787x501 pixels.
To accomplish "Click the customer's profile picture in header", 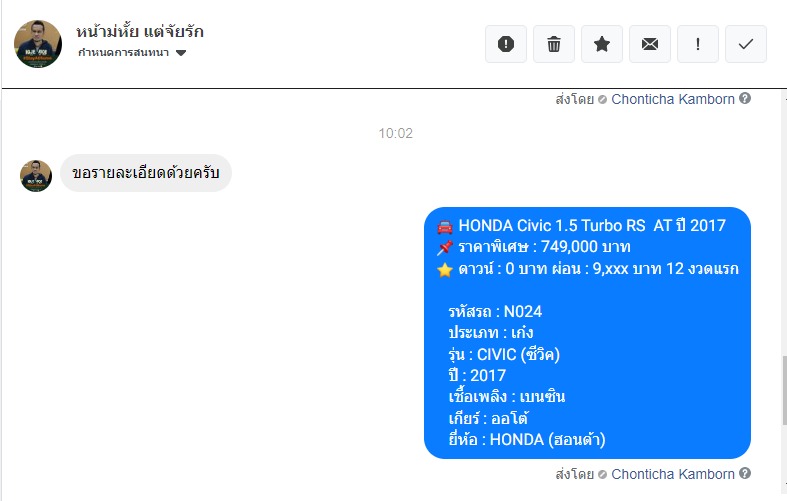I will click(38, 44).
